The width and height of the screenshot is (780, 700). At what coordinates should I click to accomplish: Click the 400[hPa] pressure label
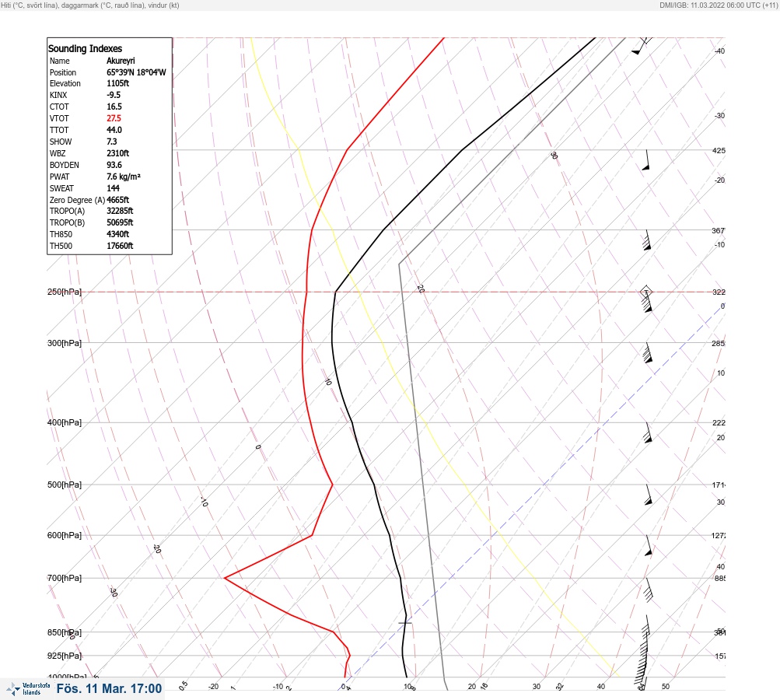(x=65, y=422)
